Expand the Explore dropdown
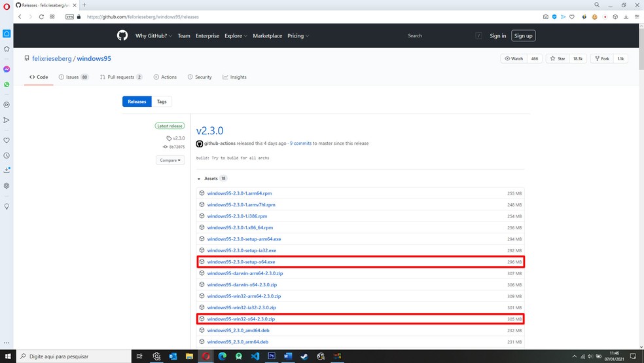 coord(236,36)
